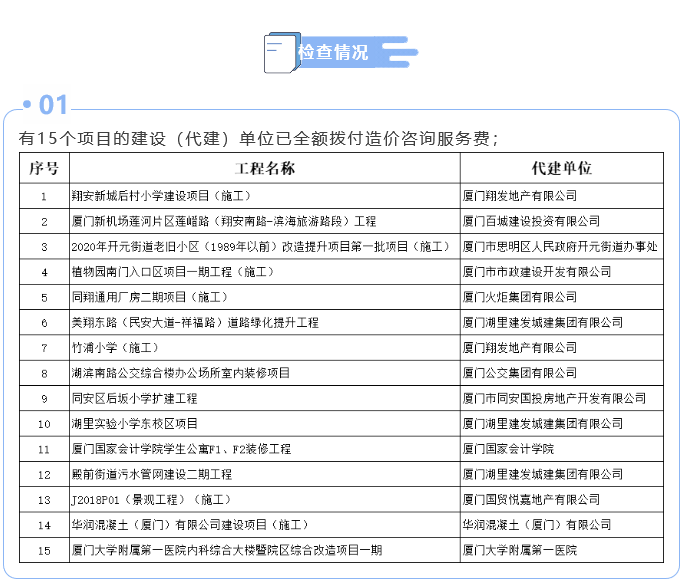Viewport: 688px width, 587px height.
Task: Select 华润混凝土（厦门）有限公司建设项目 cell
Action: [265, 525]
